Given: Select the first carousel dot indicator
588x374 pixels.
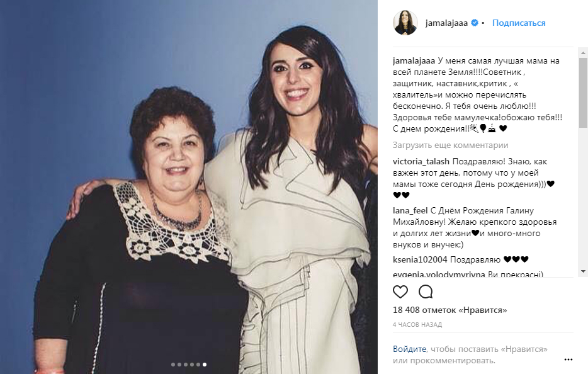Looking at the screenshot, I should click(173, 365).
